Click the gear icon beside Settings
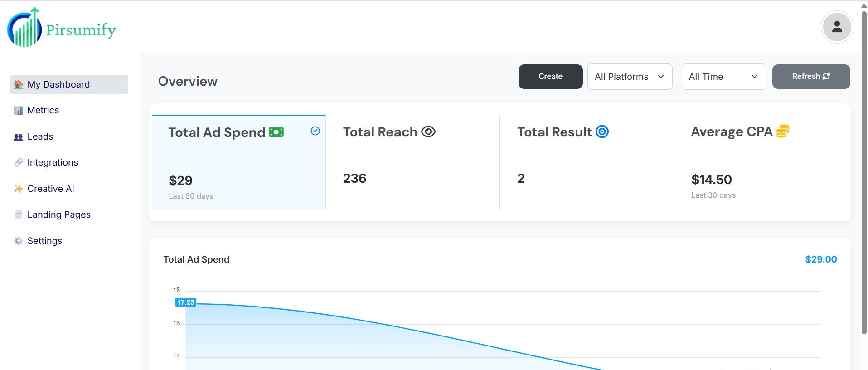868x370 pixels. click(x=18, y=241)
